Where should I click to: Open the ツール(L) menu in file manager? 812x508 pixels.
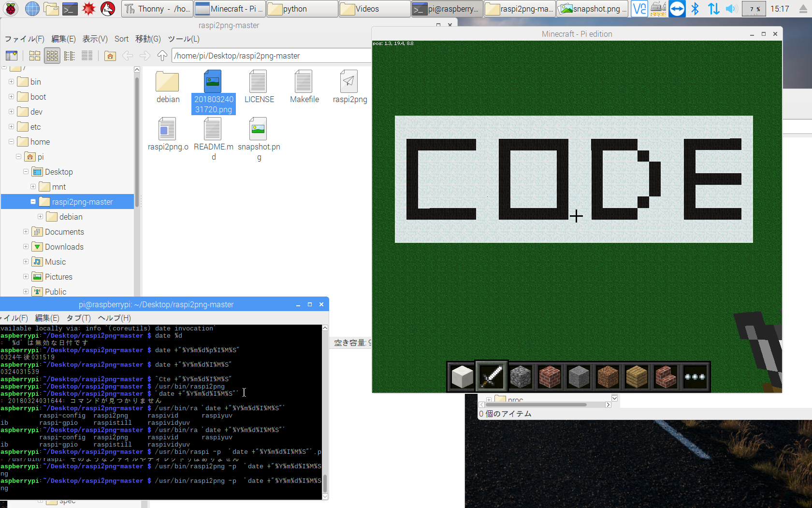[x=184, y=39]
